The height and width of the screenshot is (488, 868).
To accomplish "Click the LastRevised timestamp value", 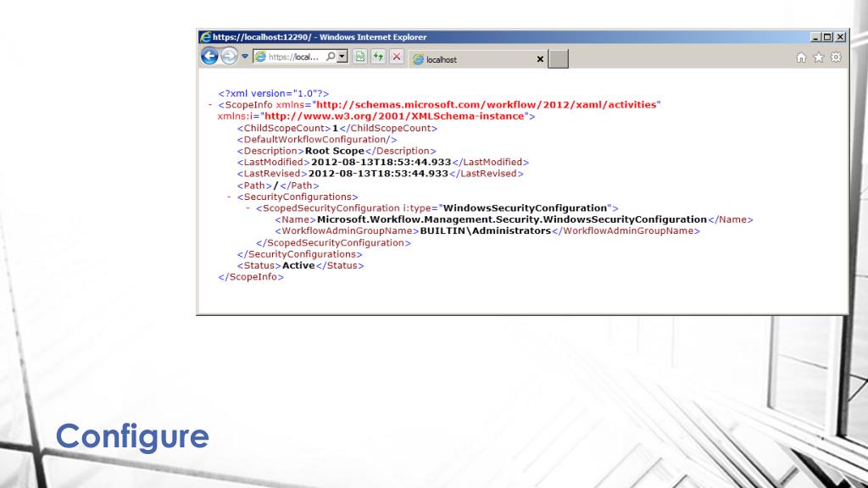I will (378, 174).
